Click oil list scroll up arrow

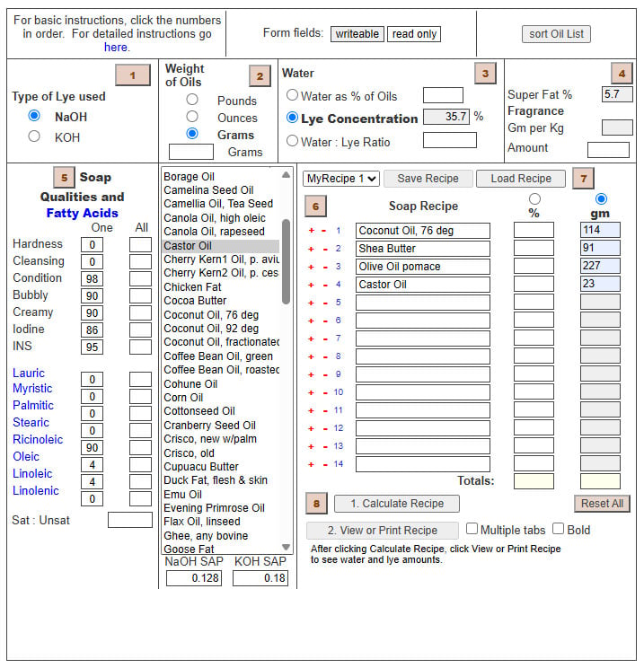(x=286, y=175)
